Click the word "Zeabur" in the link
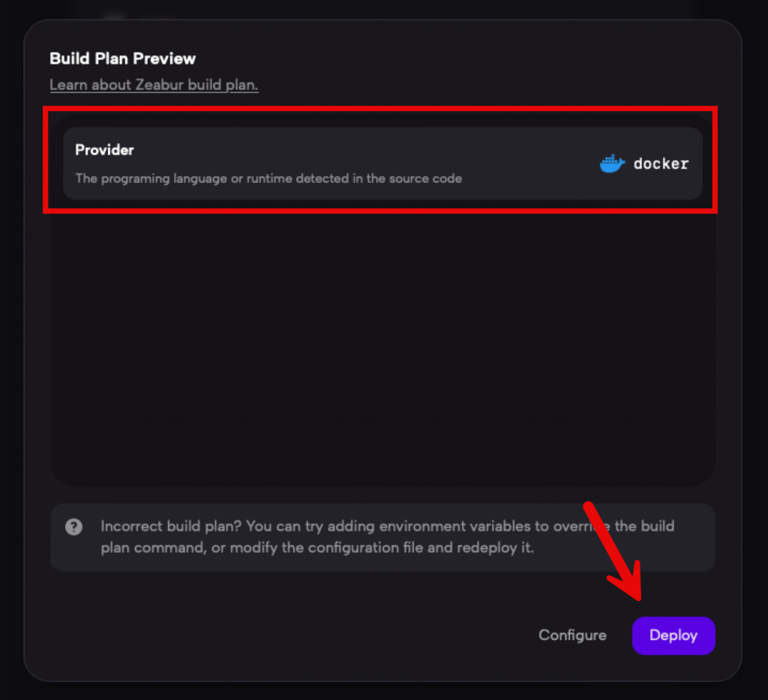Screen dimensions: 768x700 click(x=160, y=85)
